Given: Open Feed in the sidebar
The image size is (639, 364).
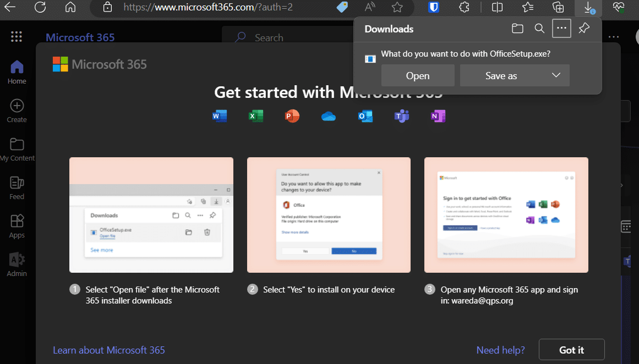Looking at the screenshot, I should point(17,187).
